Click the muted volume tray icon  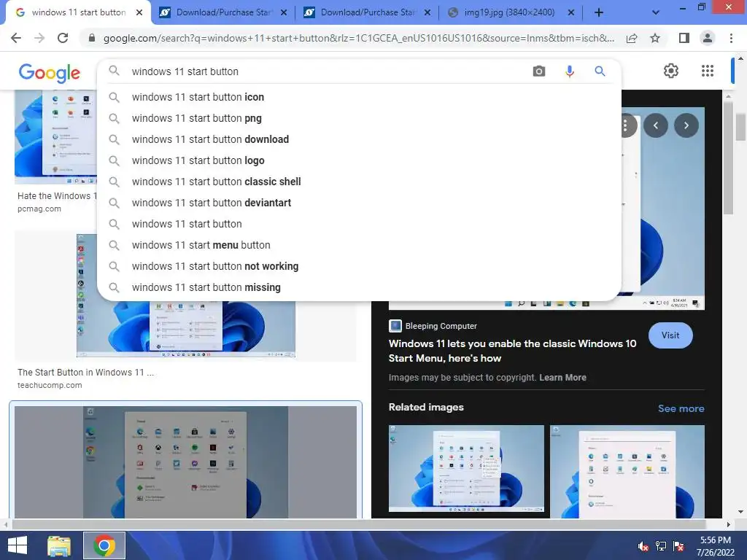tap(643, 546)
